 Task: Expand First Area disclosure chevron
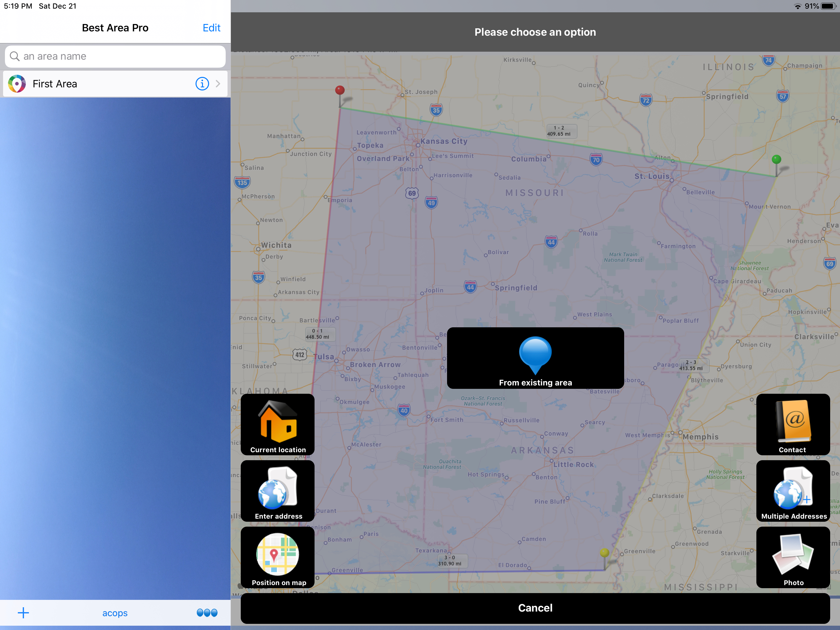click(x=218, y=84)
